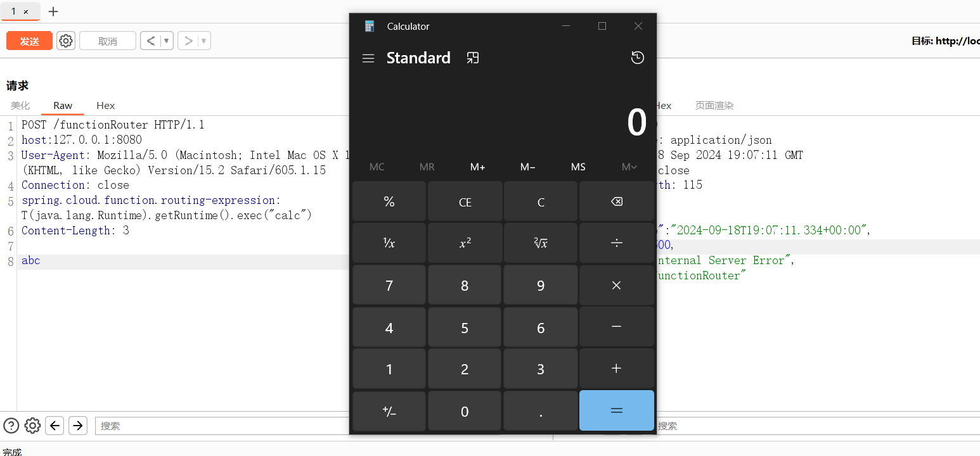This screenshot has height=456, width=980.
Task: Open the Calculator navigation hamburger menu
Action: (x=368, y=58)
